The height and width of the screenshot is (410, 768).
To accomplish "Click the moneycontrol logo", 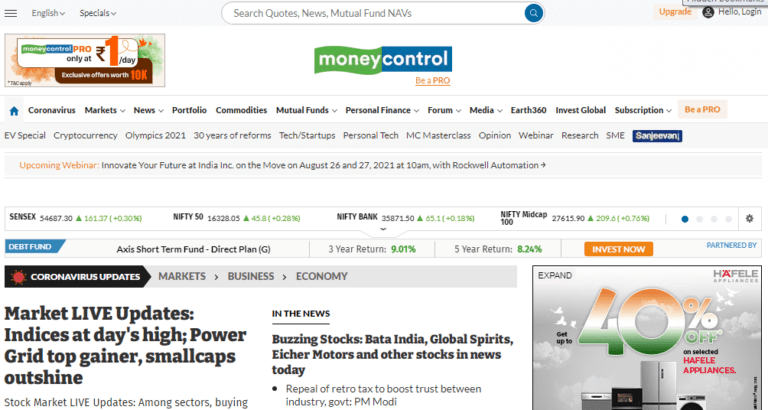I will [x=383, y=59].
